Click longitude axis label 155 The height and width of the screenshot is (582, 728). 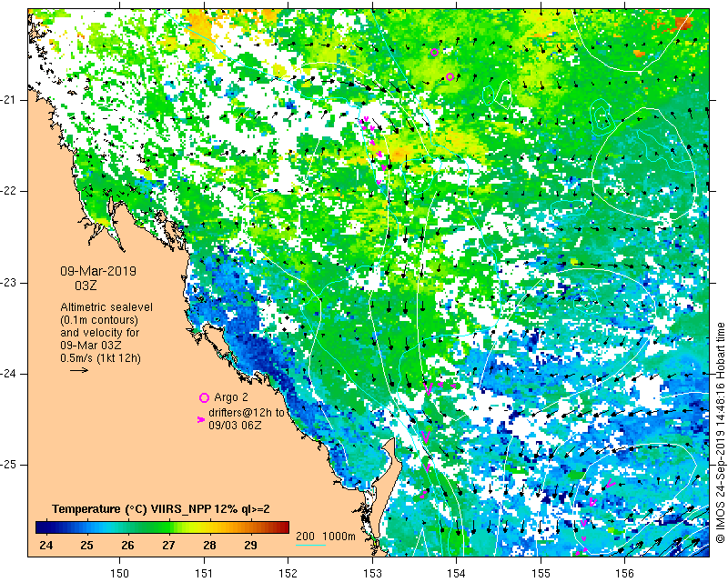click(x=541, y=573)
